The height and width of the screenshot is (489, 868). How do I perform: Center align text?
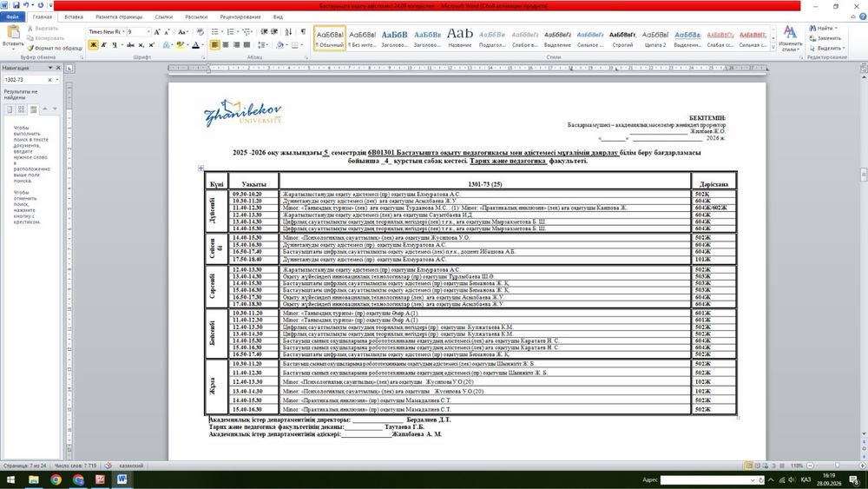click(226, 45)
